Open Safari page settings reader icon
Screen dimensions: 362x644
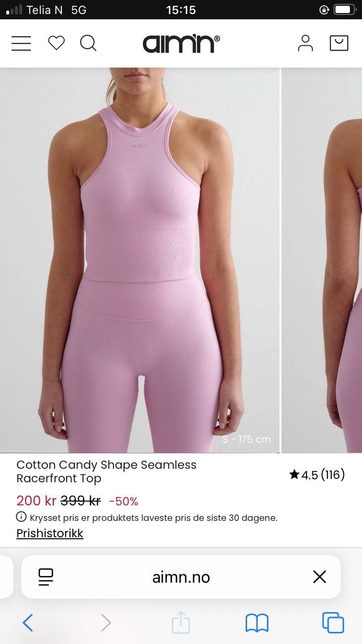[x=46, y=577]
